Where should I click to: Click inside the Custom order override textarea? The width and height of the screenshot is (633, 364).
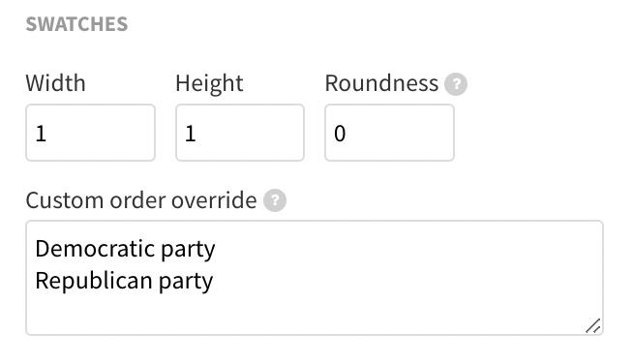pyautogui.click(x=315, y=278)
